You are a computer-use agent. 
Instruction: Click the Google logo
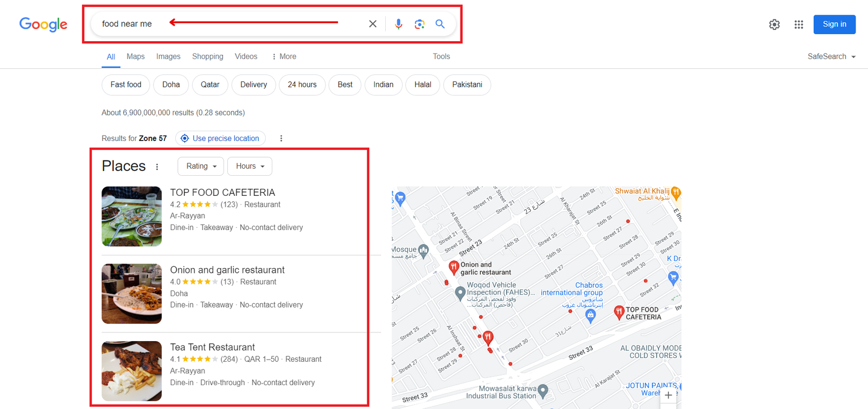[x=43, y=24]
